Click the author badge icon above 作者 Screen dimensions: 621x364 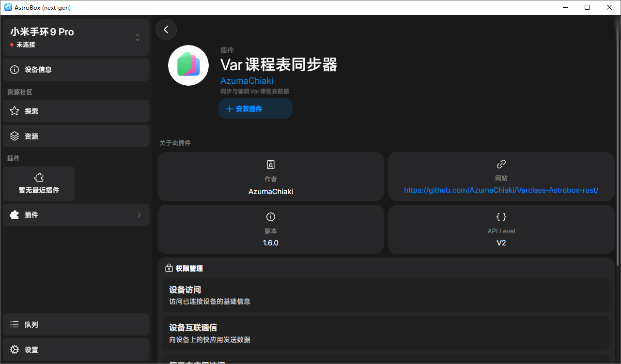(x=271, y=165)
